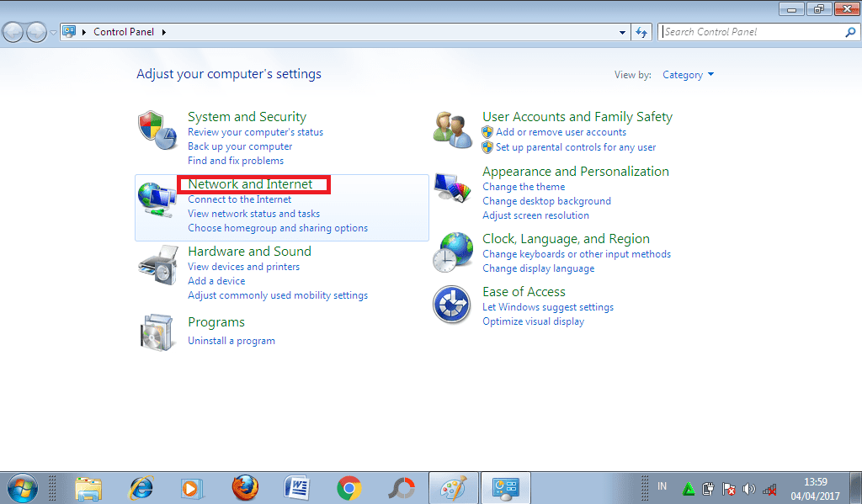This screenshot has width=862, height=504.
Task: Open the Action Center flag icon
Action: 729,489
